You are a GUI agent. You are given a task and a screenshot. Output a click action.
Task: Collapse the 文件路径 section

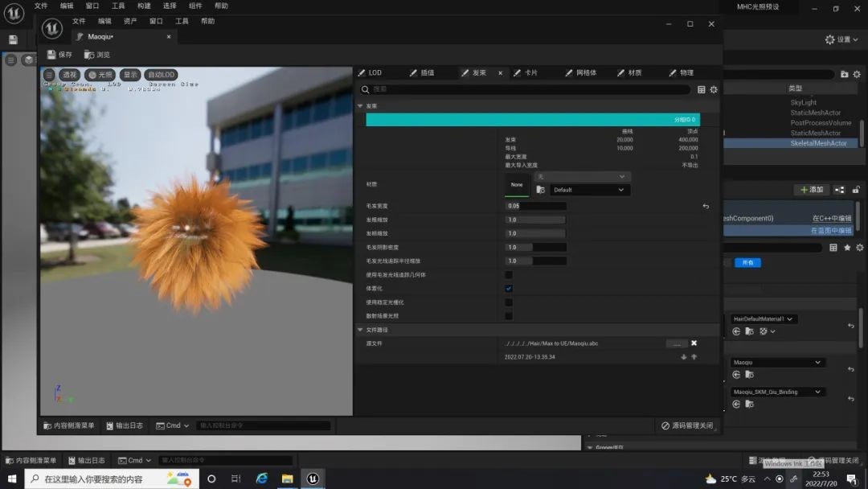pyautogui.click(x=361, y=330)
